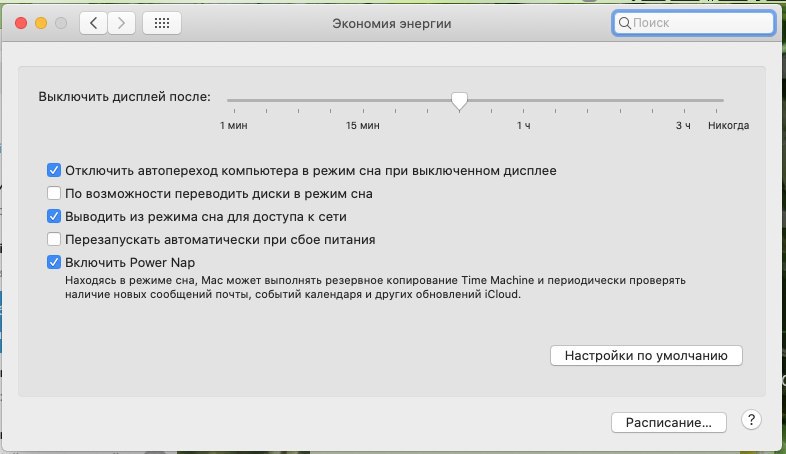Screen dimensions: 786x454
Task: Uncheck Отключить автопереход компьютера в режим сна
Action: coord(54,170)
